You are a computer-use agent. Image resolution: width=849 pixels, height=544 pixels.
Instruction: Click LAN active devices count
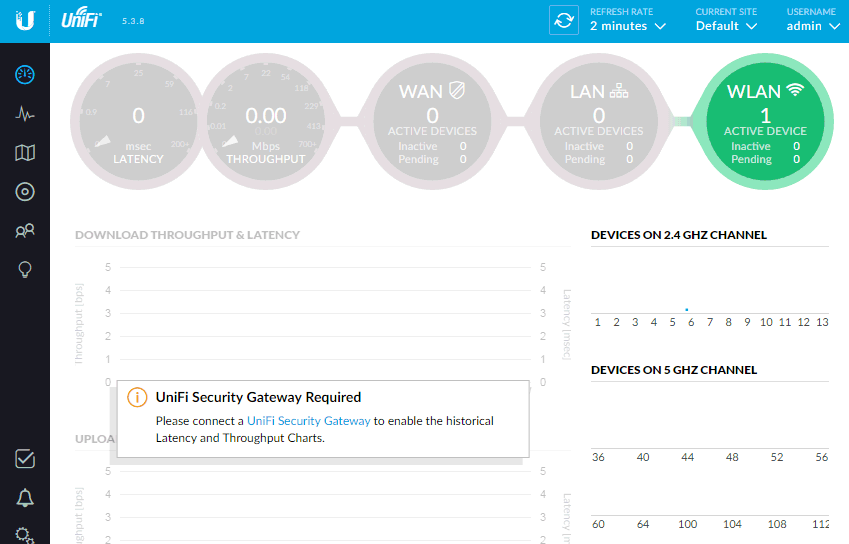point(599,115)
